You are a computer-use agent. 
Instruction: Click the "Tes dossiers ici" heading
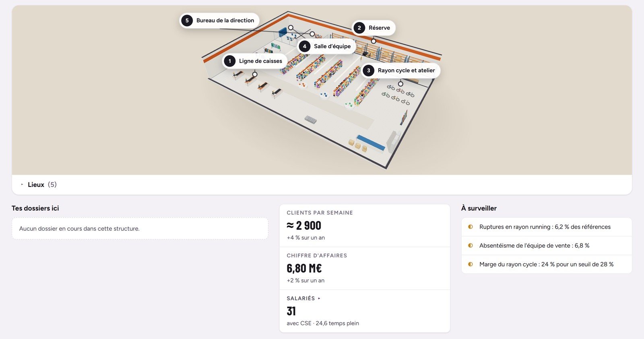(x=35, y=208)
